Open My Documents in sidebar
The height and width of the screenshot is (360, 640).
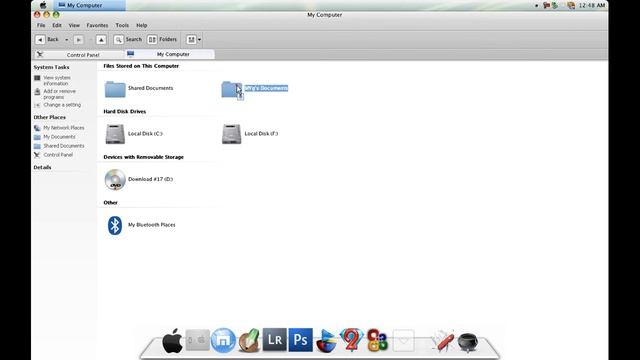tap(59, 137)
